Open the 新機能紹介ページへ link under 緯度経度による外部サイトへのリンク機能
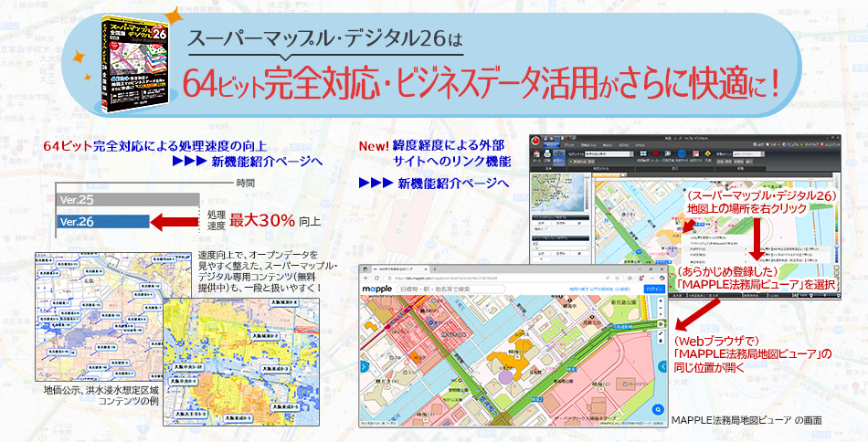Image resolution: width=868 pixels, height=442 pixels. [433, 184]
